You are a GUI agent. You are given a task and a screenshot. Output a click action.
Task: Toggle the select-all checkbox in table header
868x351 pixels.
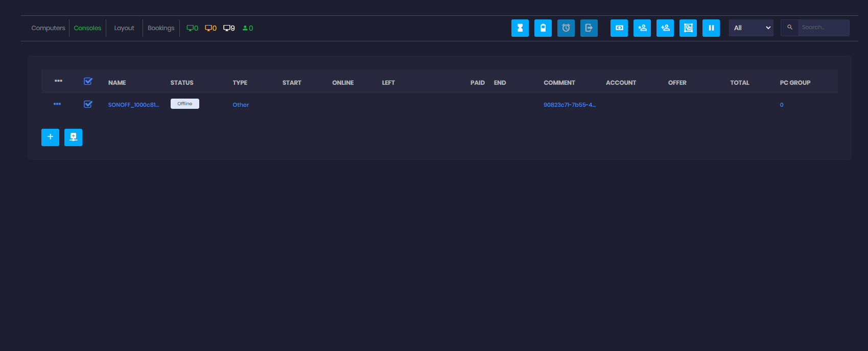click(88, 81)
